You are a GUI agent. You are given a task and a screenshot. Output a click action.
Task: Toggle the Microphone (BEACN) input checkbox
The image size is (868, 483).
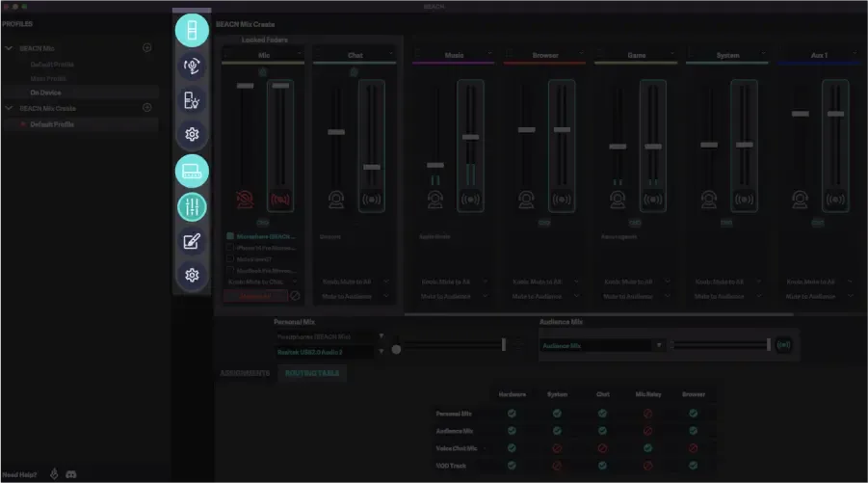point(231,235)
